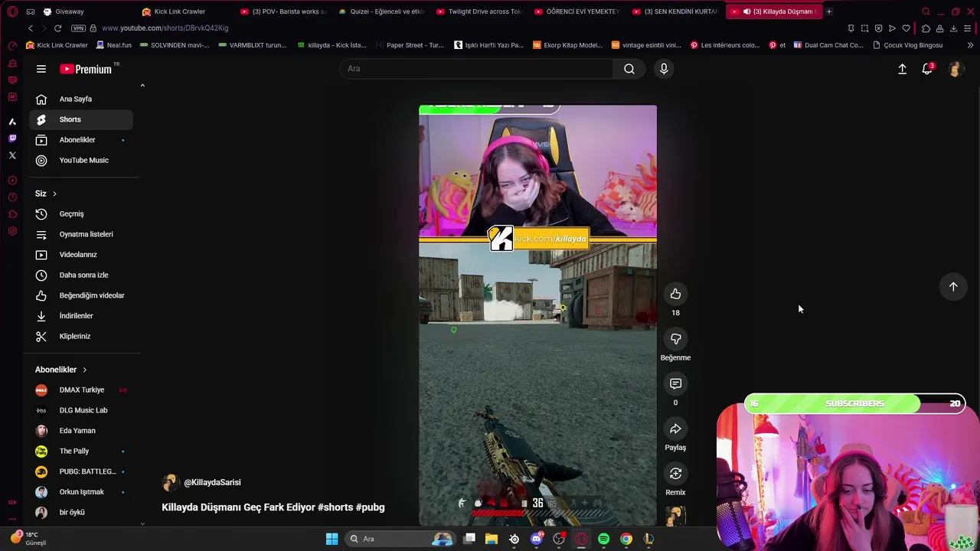The width and height of the screenshot is (980, 551).
Task: Focus the YouTube Ara search box
Action: 476,69
